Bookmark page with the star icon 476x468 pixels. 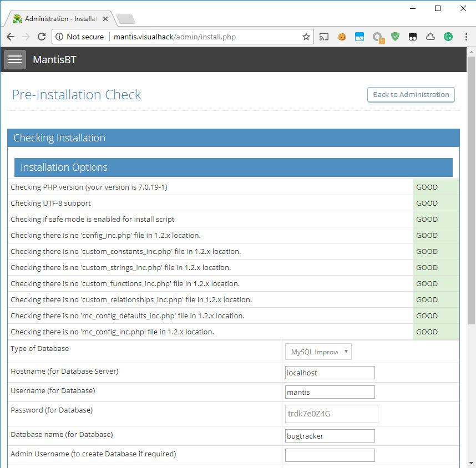306,37
